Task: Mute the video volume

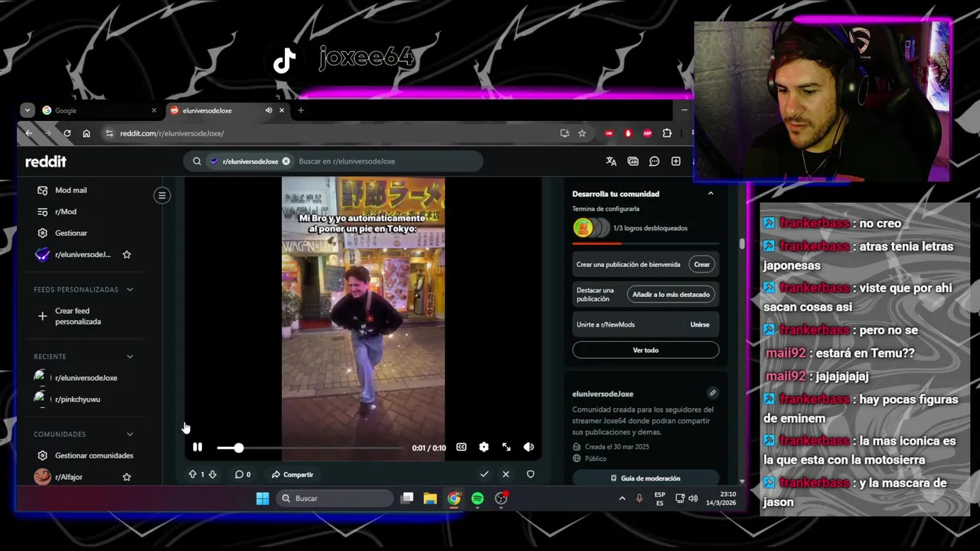Action: [x=528, y=447]
